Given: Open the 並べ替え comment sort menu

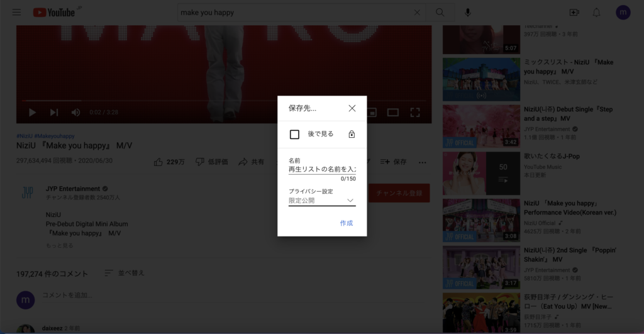Looking at the screenshot, I should click(125, 273).
